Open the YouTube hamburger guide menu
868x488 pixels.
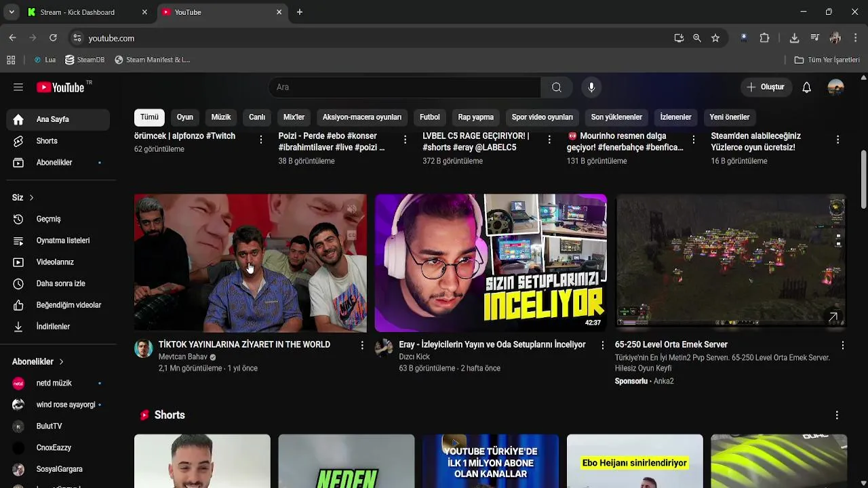(x=18, y=87)
